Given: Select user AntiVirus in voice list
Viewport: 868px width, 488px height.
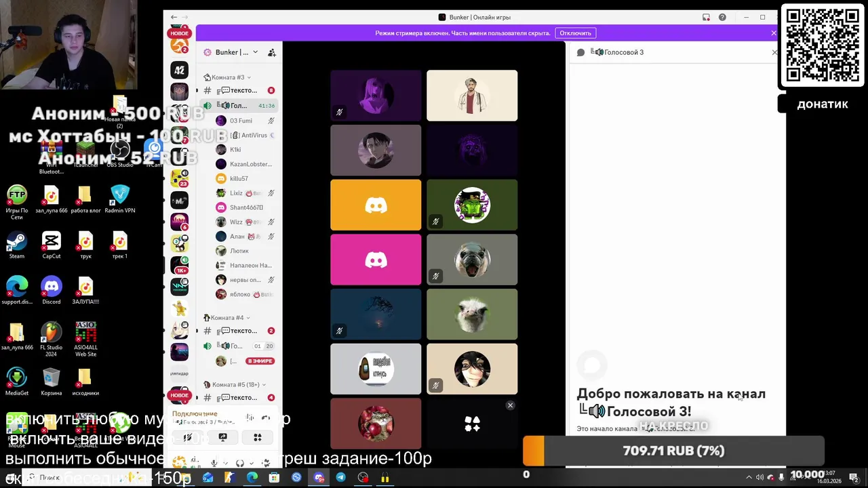Looking at the screenshot, I should [x=245, y=135].
